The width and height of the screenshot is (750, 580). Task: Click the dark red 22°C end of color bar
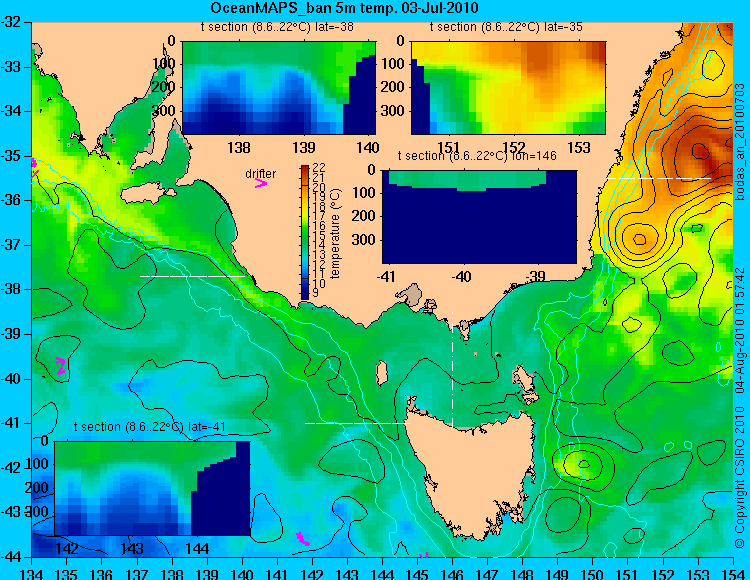coord(305,168)
